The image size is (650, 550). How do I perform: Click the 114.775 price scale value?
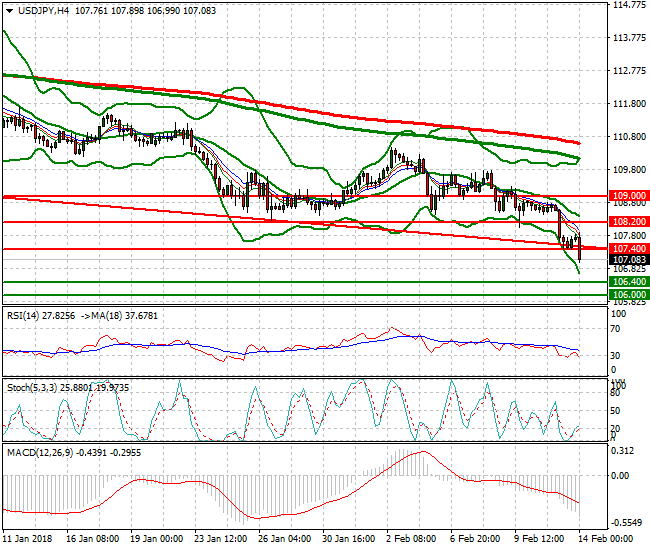(x=629, y=5)
